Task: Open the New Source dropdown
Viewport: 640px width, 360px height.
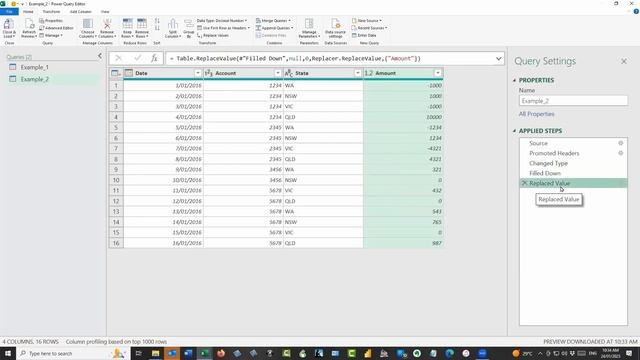Action: coord(367,20)
